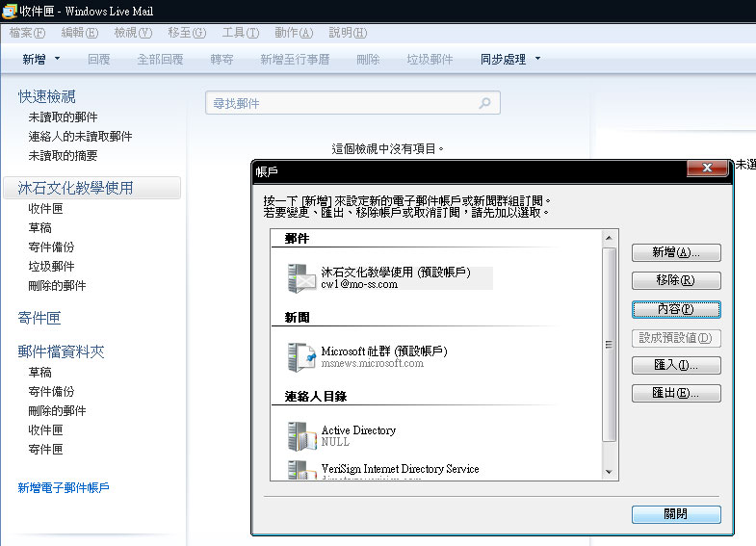756x546 pixels.
Task: Click 新增 toolbar button
Action: pos(35,60)
